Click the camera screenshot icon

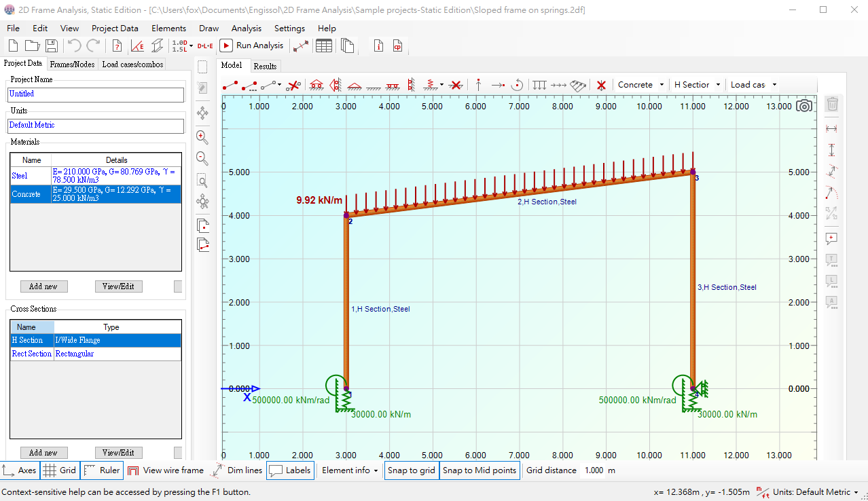coord(804,105)
